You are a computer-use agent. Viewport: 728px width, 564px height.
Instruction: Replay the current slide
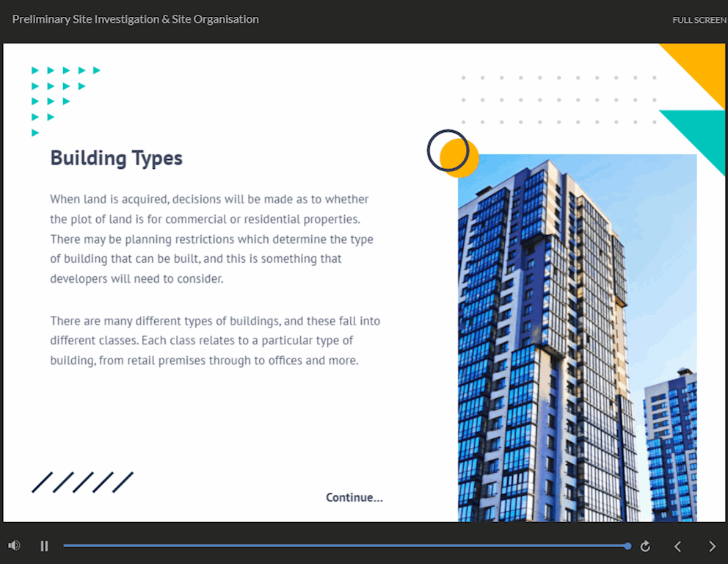[x=645, y=546]
